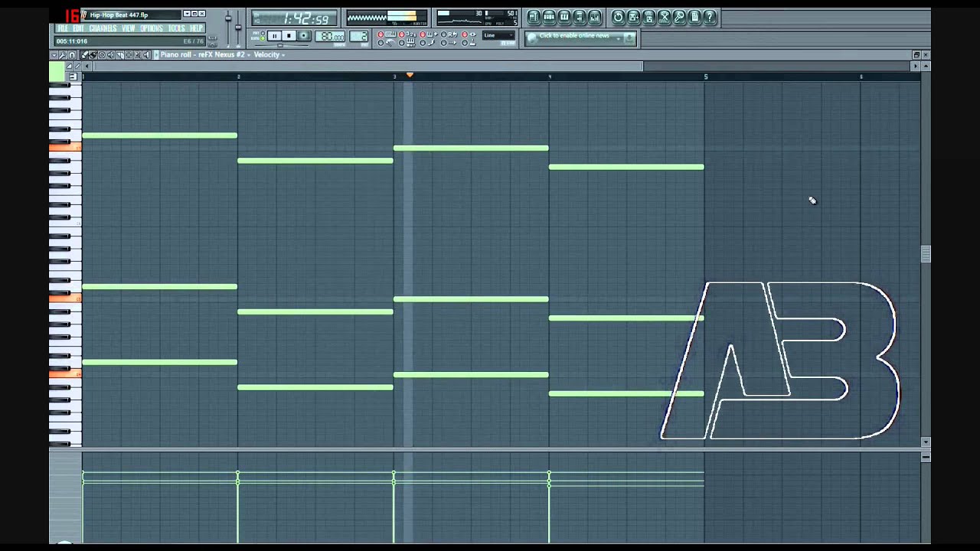The image size is (980, 551).
Task: Select the Mute tool in piano roll toolbar
Action: (x=110, y=55)
